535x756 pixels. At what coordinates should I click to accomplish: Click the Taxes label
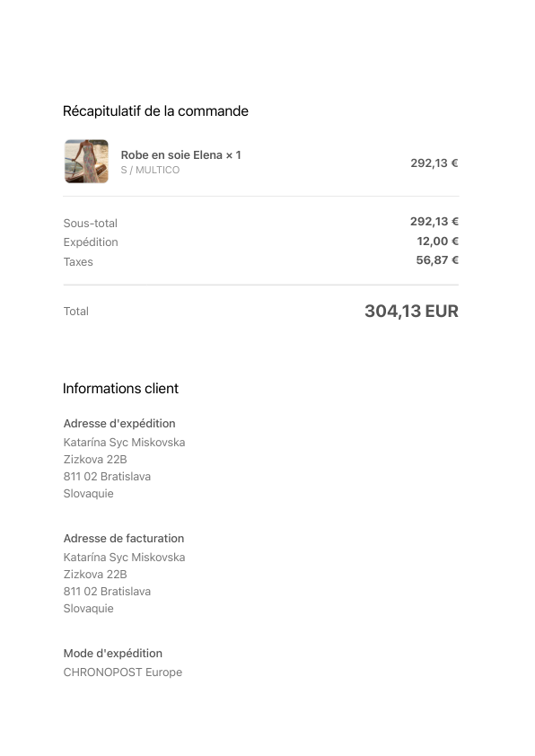point(78,262)
